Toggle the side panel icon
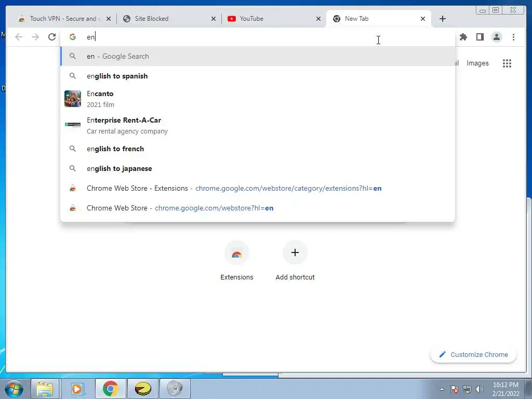The image size is (532, 399). [x=480, y=37]
